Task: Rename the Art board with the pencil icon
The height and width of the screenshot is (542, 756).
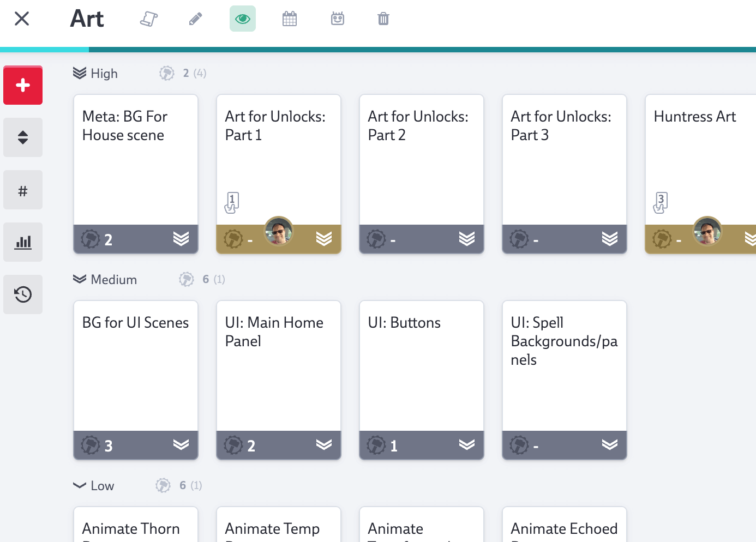Action: pos(195,19)
